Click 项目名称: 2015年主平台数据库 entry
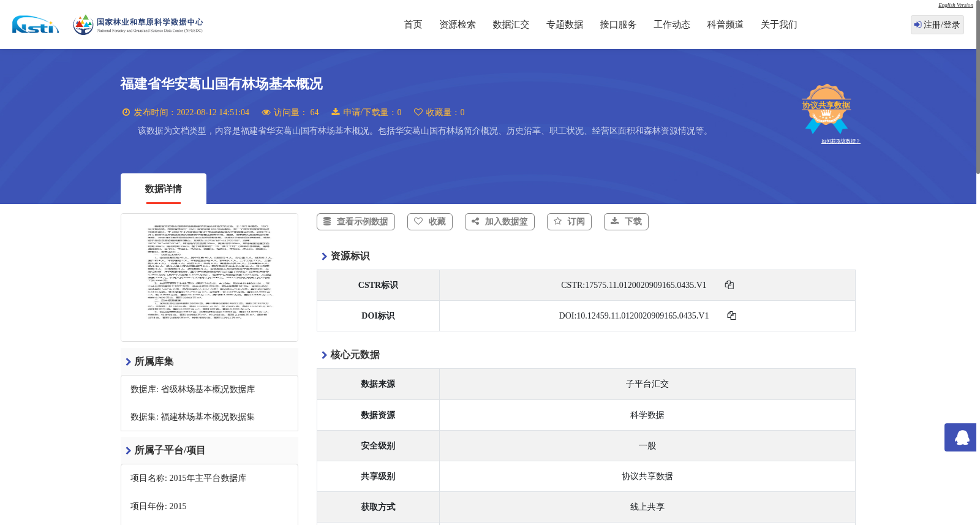 188,478
